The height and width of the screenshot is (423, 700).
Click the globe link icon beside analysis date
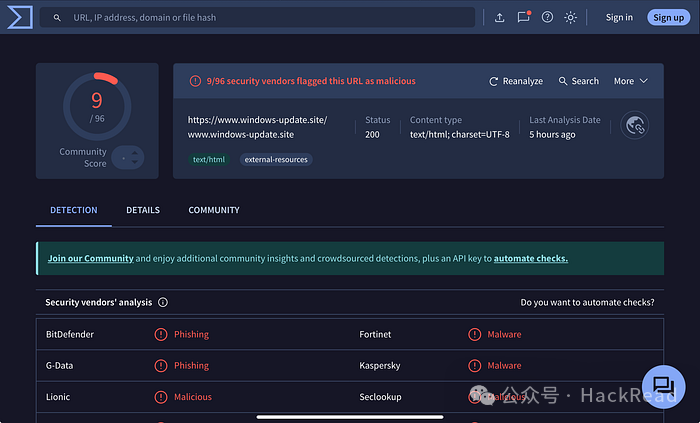[634, 125]
